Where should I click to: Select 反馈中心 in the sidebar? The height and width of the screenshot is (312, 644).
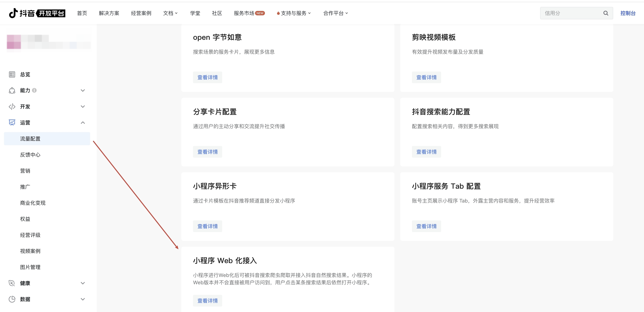point(30,155)
